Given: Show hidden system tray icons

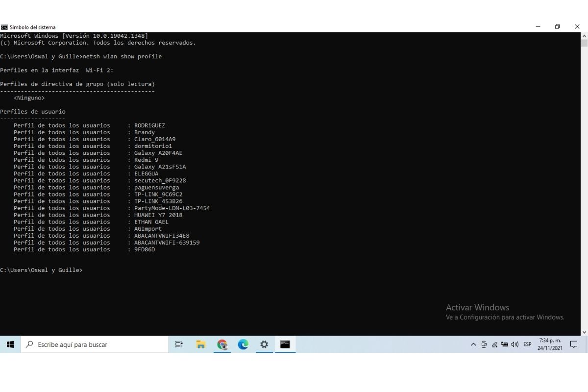Looking at the screenshot, I should tap(473, 344).
